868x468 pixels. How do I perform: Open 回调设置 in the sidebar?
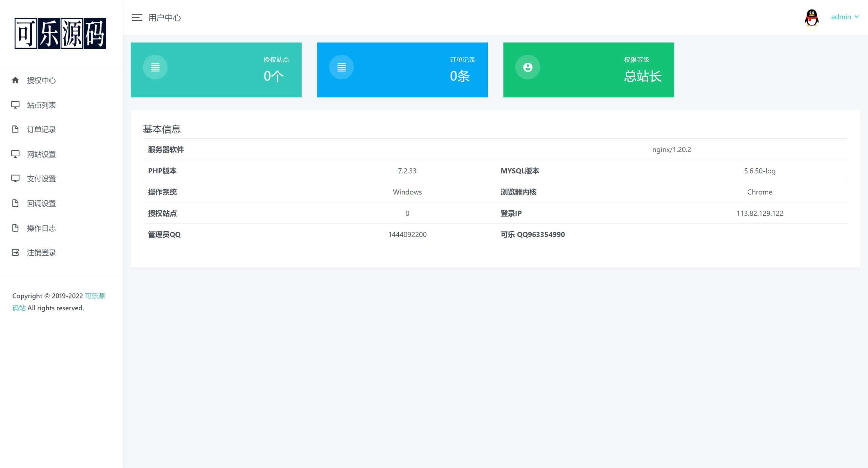[x=61, y=203]
